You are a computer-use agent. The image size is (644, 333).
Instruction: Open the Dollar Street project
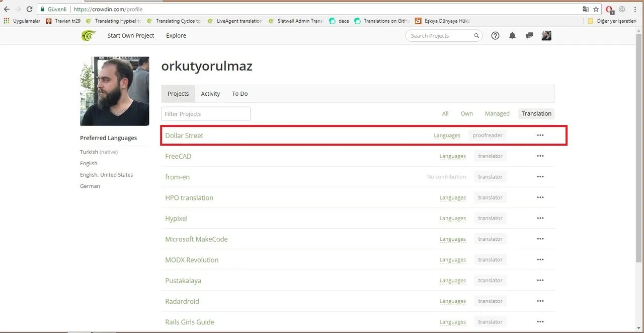[184, 136]
